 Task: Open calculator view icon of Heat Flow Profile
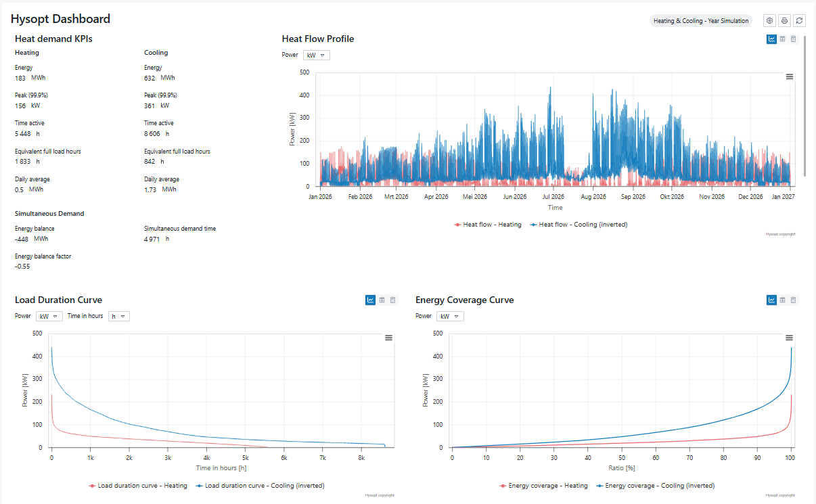[x=794, y=39]
